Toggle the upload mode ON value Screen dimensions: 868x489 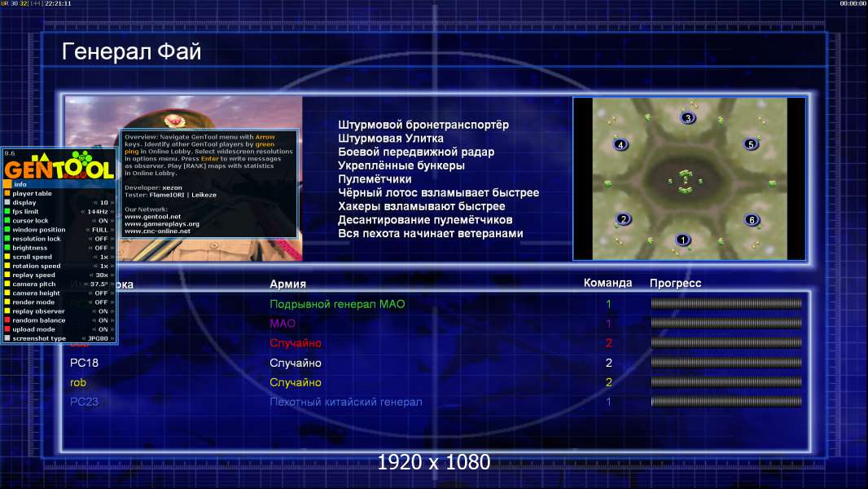click(x=103, y=329)
